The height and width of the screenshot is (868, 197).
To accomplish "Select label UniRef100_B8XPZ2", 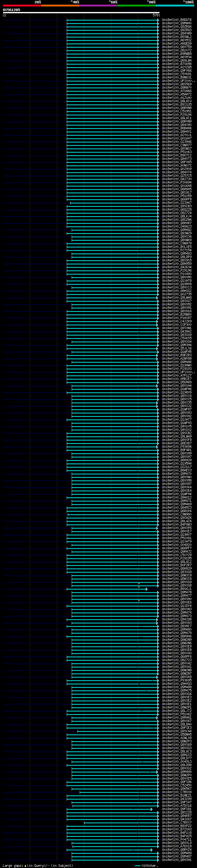I will (x=176, y=826).
